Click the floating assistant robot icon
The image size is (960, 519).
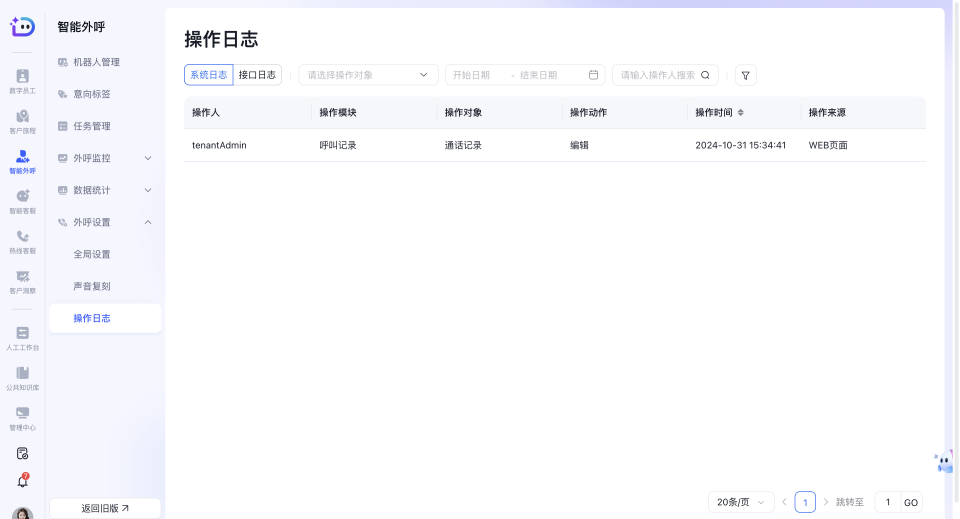pos(944,462)
